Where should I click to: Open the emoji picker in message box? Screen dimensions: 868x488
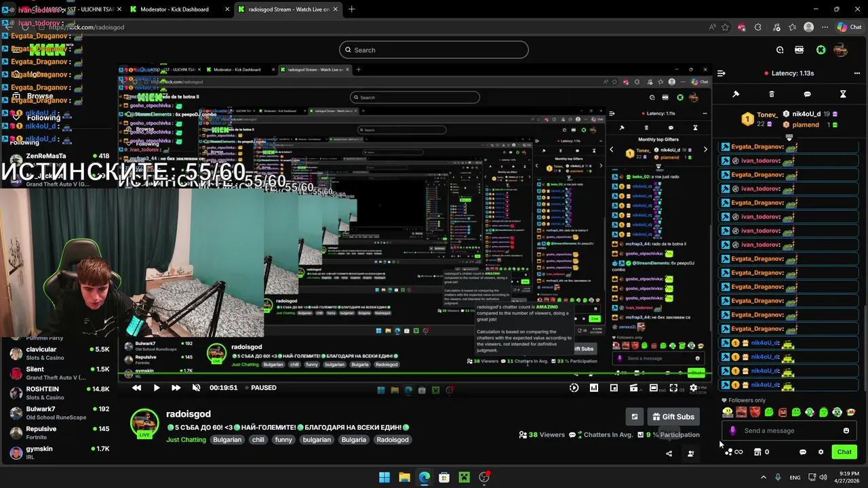(846, 430)
